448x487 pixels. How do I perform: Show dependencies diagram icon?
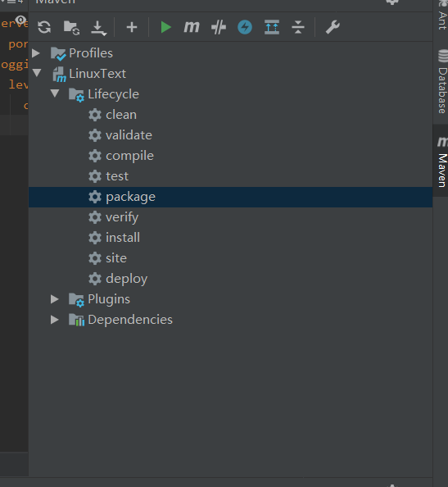272,27
